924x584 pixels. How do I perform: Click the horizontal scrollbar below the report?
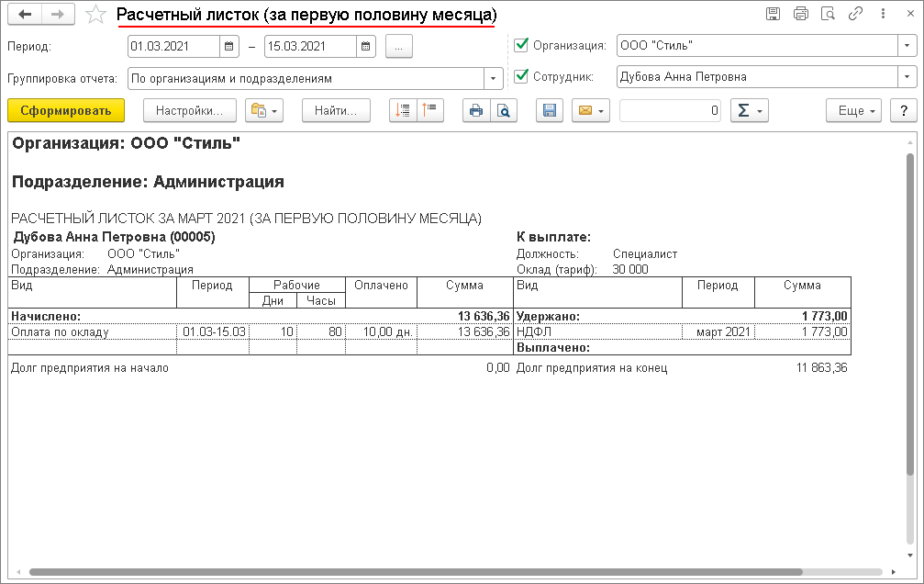[x=459, y=572]
